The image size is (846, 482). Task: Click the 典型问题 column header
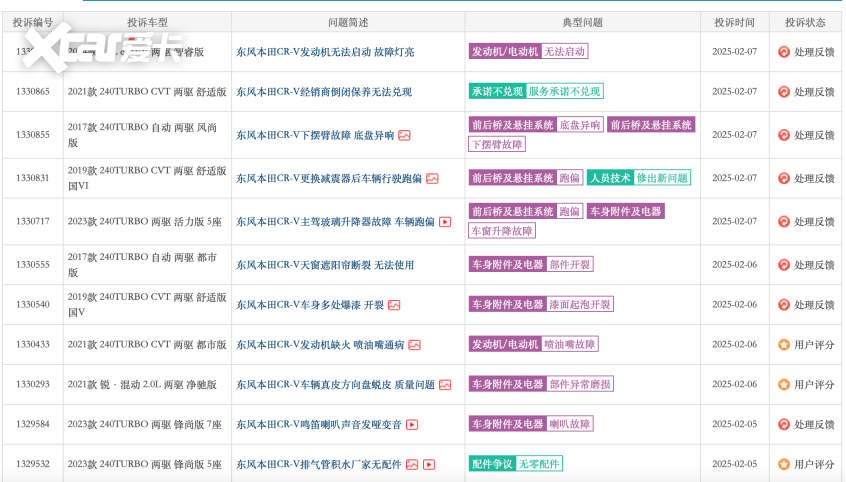pos(578,21)
